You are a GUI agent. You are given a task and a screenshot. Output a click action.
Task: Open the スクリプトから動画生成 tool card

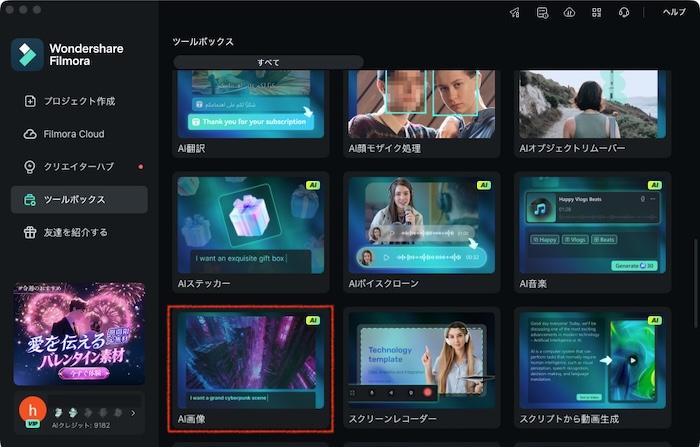point(592,368)
